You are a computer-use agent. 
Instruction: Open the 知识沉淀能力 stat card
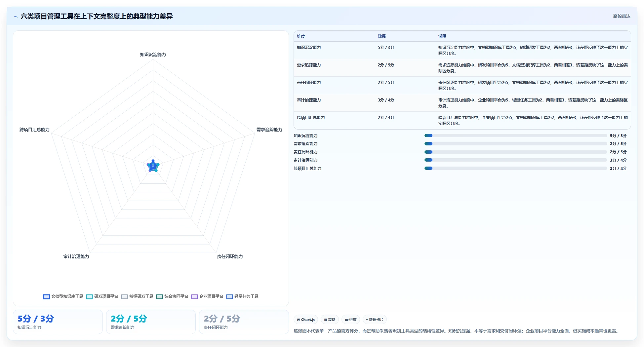point(58,322)
